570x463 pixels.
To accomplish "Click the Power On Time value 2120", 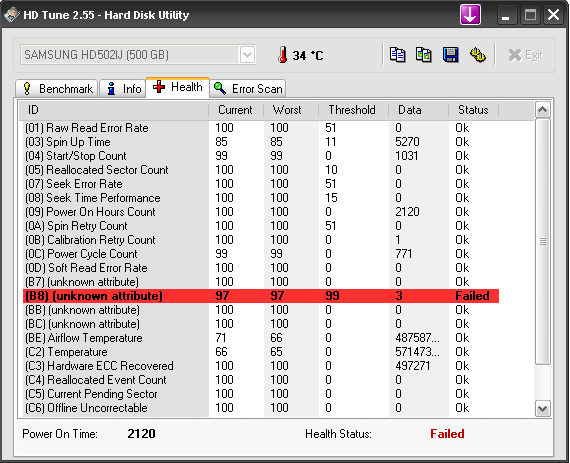I will [141, 434].
